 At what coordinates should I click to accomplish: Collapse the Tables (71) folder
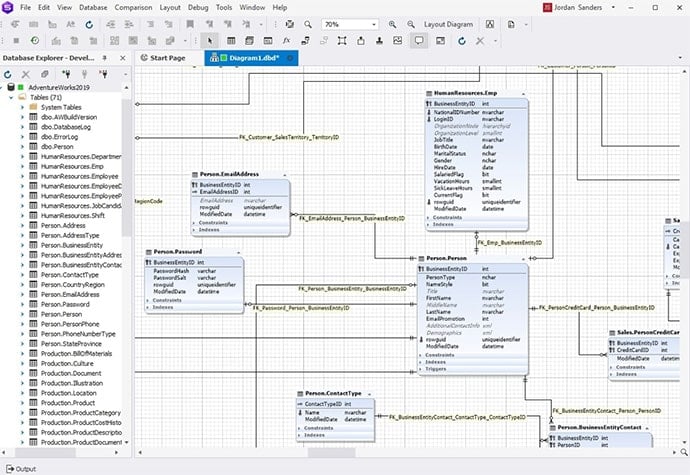coord(11,97)
